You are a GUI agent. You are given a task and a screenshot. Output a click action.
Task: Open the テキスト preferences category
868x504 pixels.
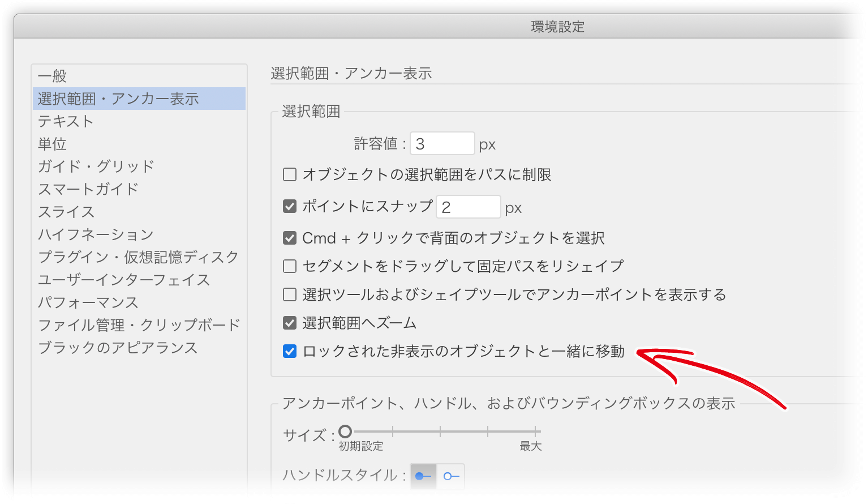click(139, 121)
